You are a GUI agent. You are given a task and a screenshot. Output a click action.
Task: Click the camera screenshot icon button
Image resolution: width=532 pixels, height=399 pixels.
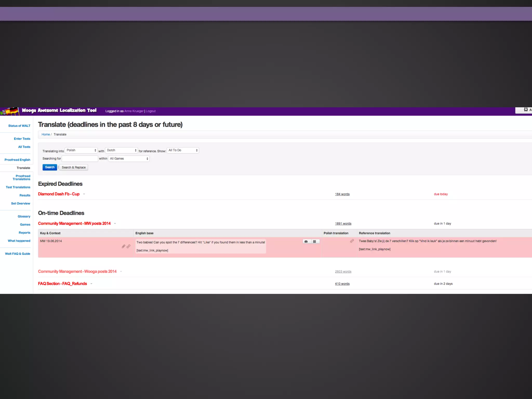(306, 242)
